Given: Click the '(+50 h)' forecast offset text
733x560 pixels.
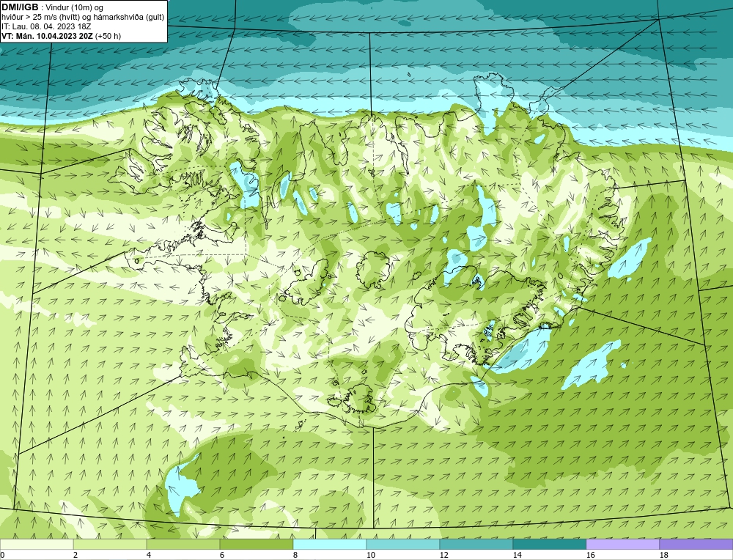Looking at the screenshot, I should [108, 36].
